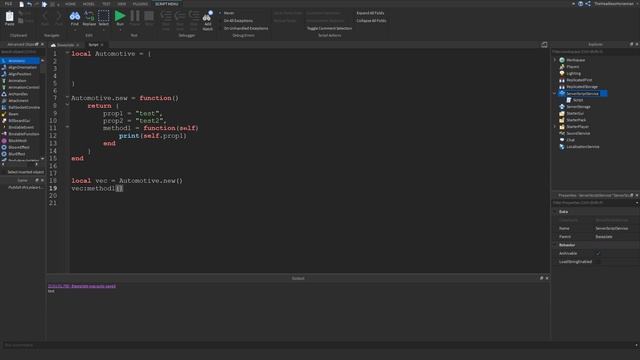The height and width of the screenshot is (360, 640).
Task: Click the Name property value field
Action: click(x=616, y=228)
